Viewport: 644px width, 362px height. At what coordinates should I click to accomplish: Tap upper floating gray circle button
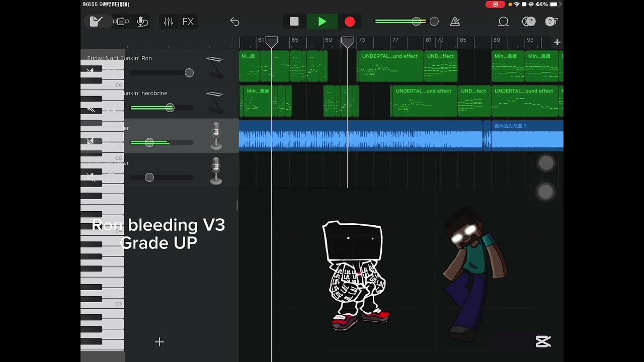point(546,163)
